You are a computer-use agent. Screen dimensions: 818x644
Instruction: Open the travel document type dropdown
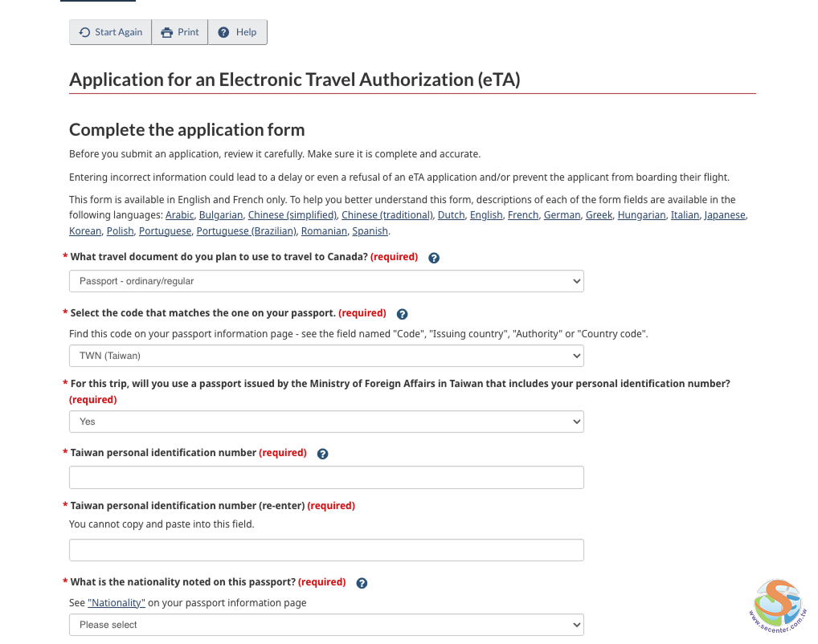[326, 281]
